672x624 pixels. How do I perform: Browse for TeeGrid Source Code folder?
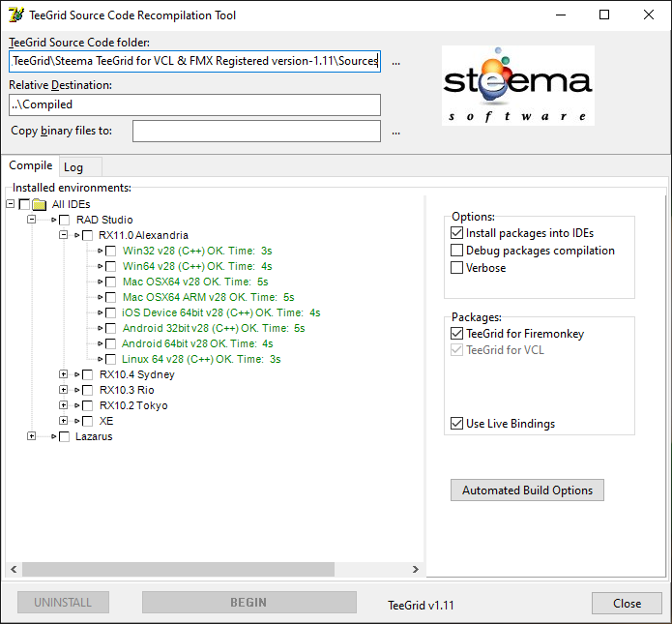pos(396,62)
